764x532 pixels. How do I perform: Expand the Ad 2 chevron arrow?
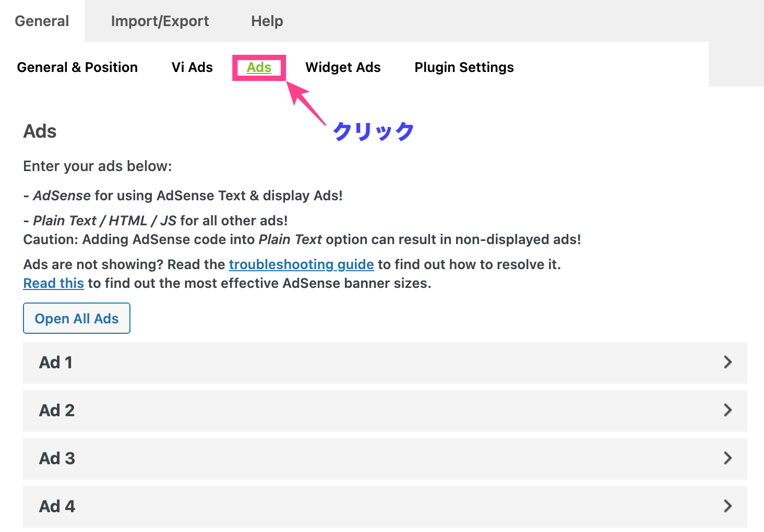728,410
